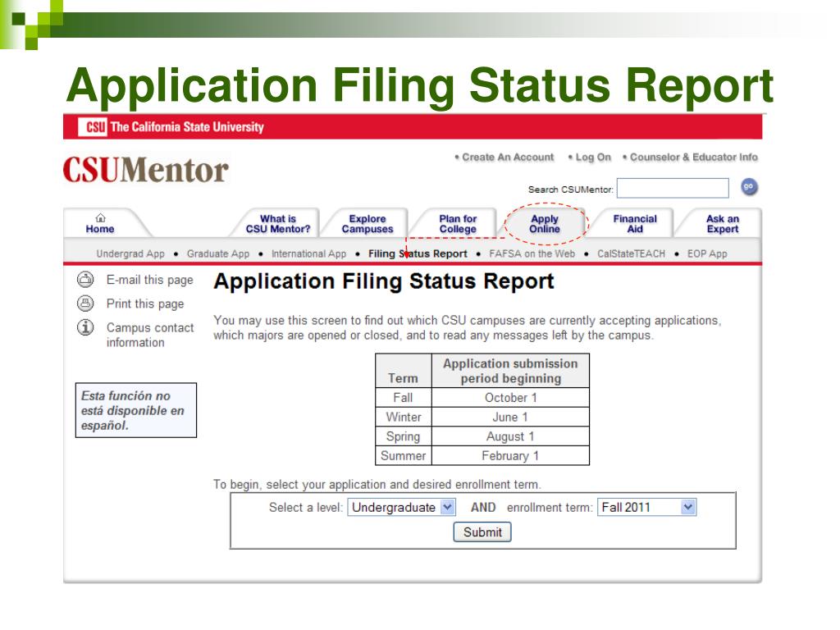
Task: Click the Spring term table cell
Action: click(x=403, y=436)
